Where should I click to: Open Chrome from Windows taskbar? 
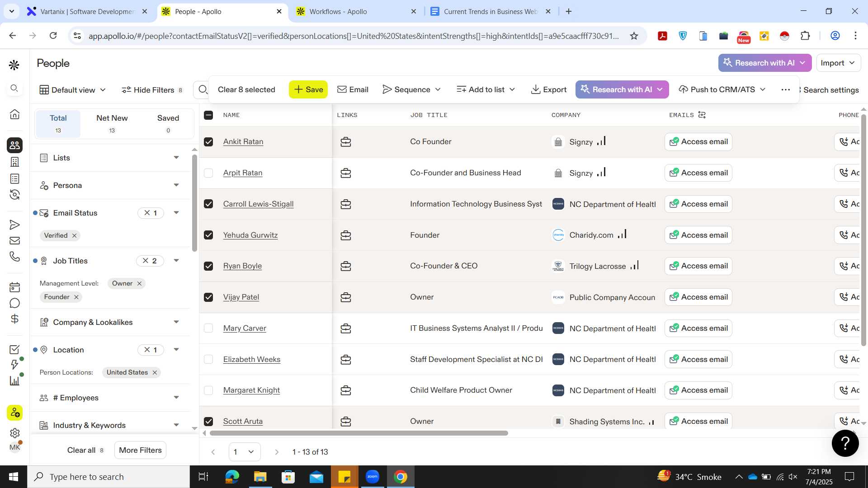click(x=401, y=477)
